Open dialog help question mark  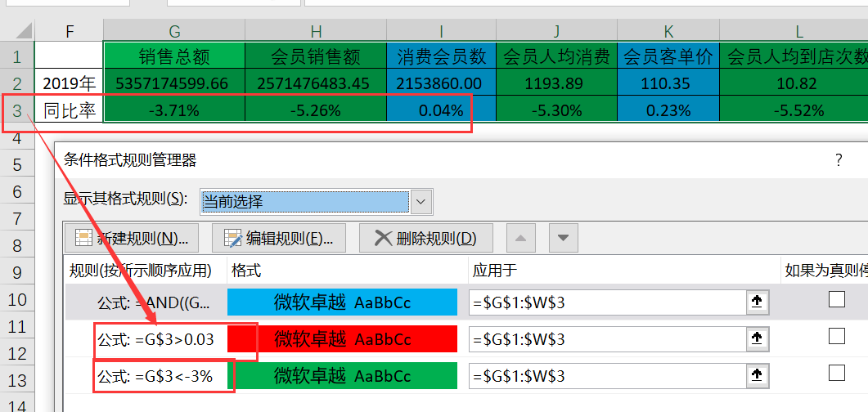pyautogui.click(x=839, y=160)
